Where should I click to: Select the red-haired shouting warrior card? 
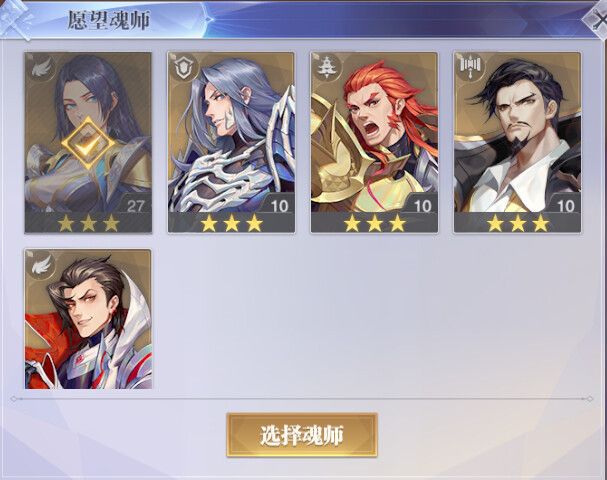point(374,142)
